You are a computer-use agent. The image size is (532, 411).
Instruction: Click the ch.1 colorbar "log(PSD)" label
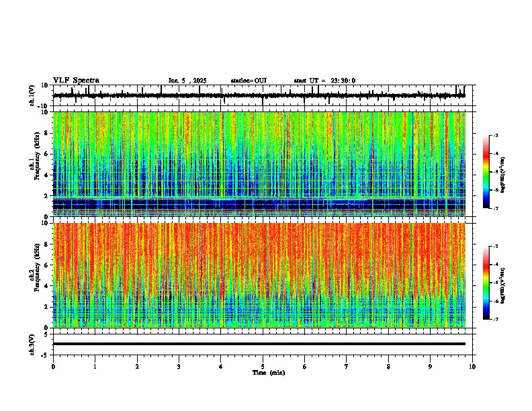[503, 175]
